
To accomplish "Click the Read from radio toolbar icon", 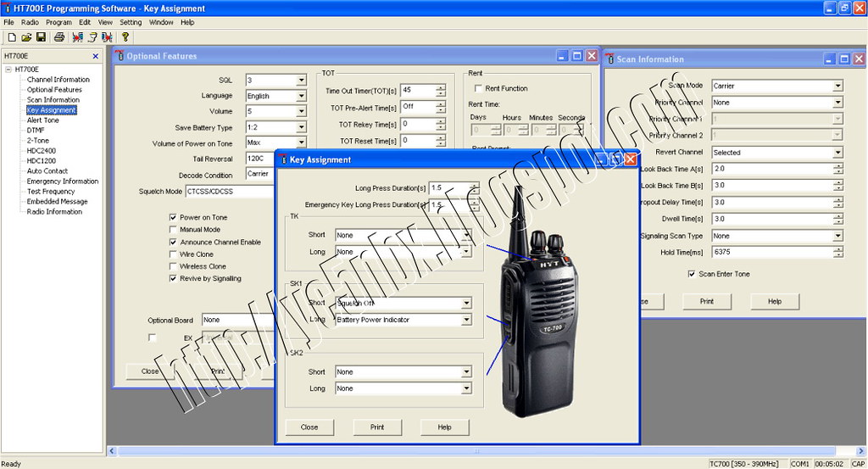I will pos(77,37).
